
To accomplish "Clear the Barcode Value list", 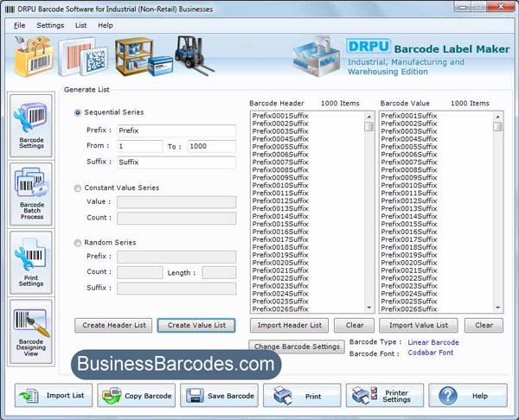I will click(484, 326).
